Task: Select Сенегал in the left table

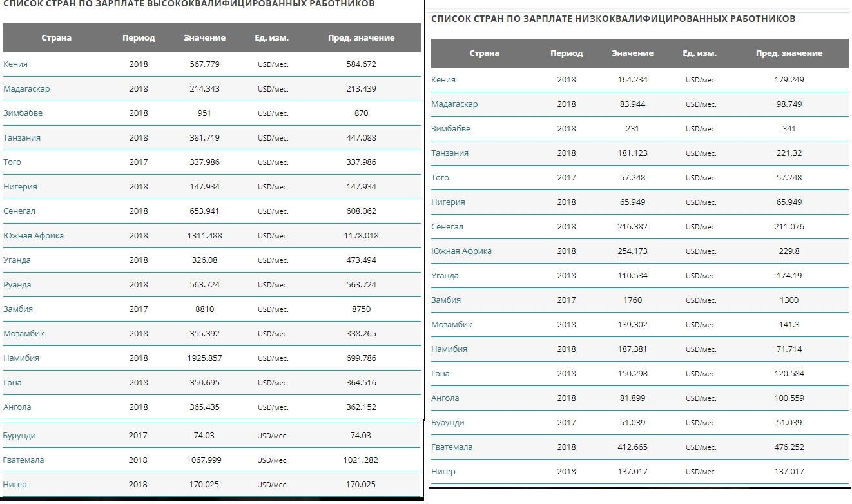Action: 19,211
